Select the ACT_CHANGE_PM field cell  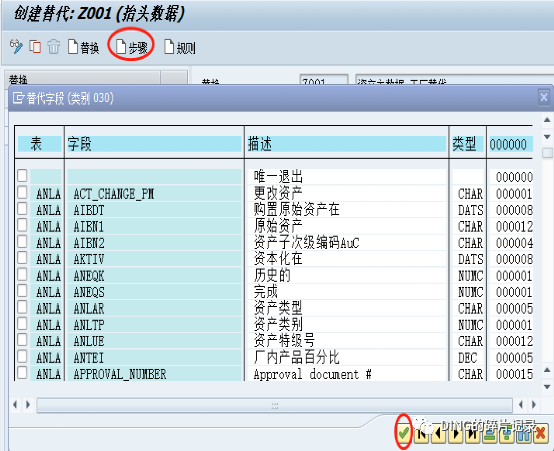[x=154, y=194]
